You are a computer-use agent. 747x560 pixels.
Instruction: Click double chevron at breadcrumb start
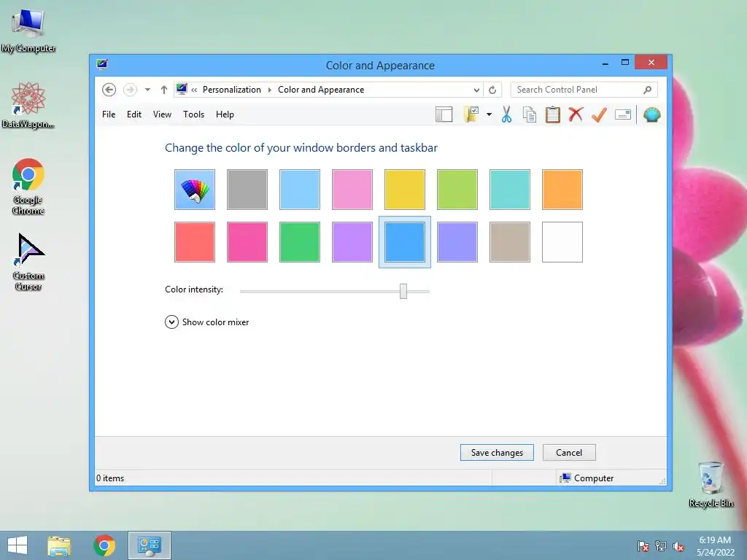[194, 90]
